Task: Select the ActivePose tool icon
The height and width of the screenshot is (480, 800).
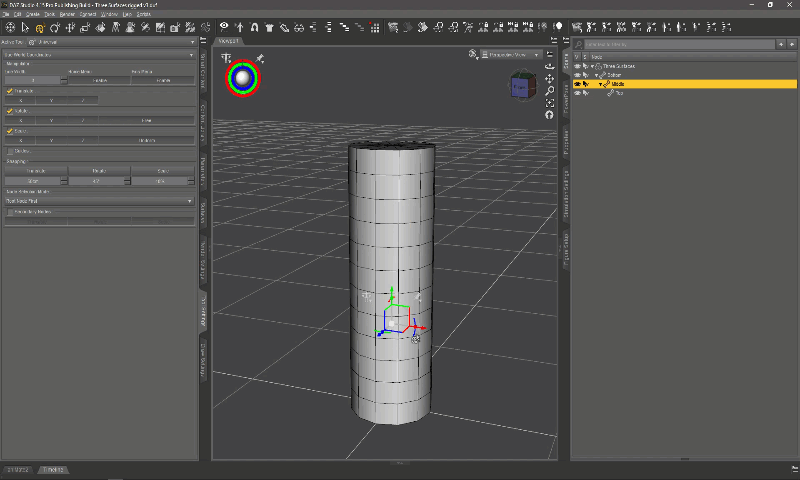Action: [115, 28]
